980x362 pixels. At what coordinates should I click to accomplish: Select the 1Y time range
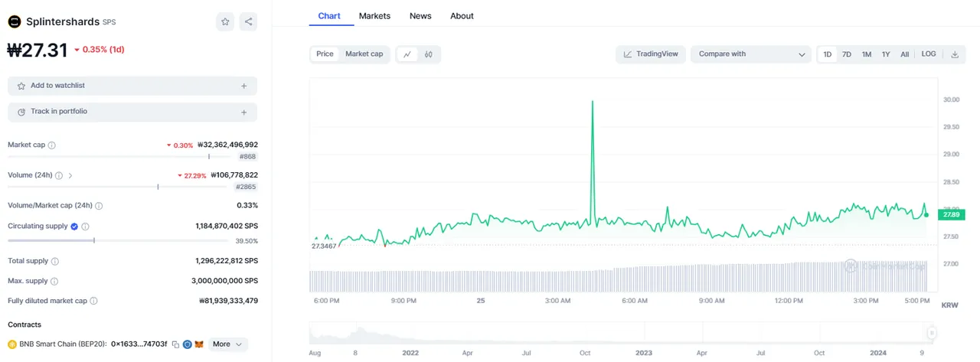point(886,54)
